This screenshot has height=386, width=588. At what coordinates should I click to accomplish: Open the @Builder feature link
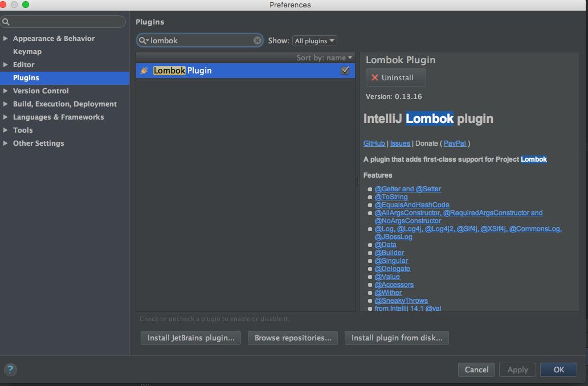click(389, 253)
